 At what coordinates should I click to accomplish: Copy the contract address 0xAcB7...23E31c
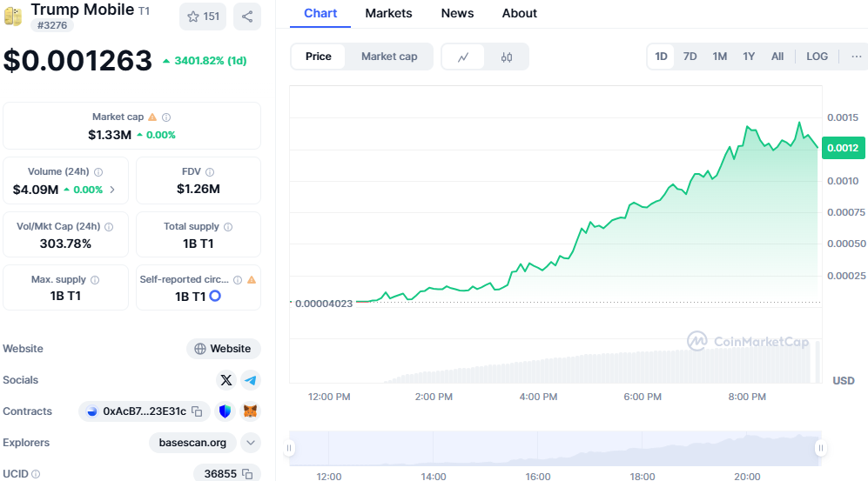[197, 411]
